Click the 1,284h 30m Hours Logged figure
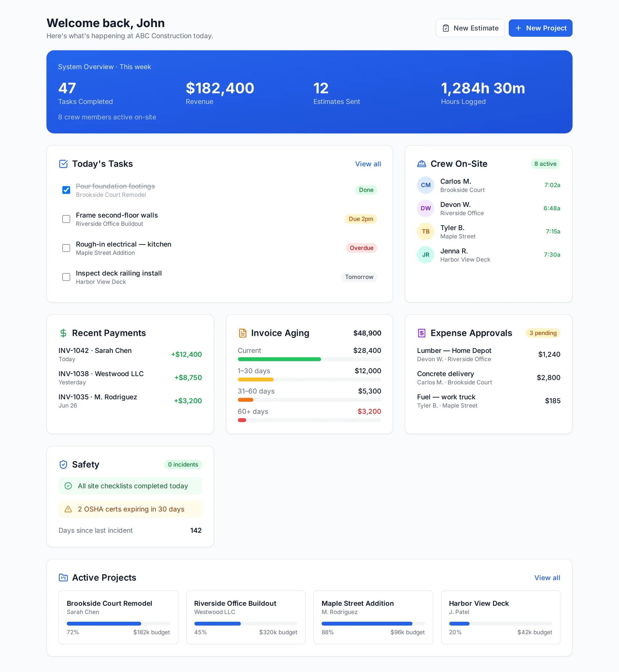This screenshot has height=672, width=619. pyautogui.click(x=483, y=88)
